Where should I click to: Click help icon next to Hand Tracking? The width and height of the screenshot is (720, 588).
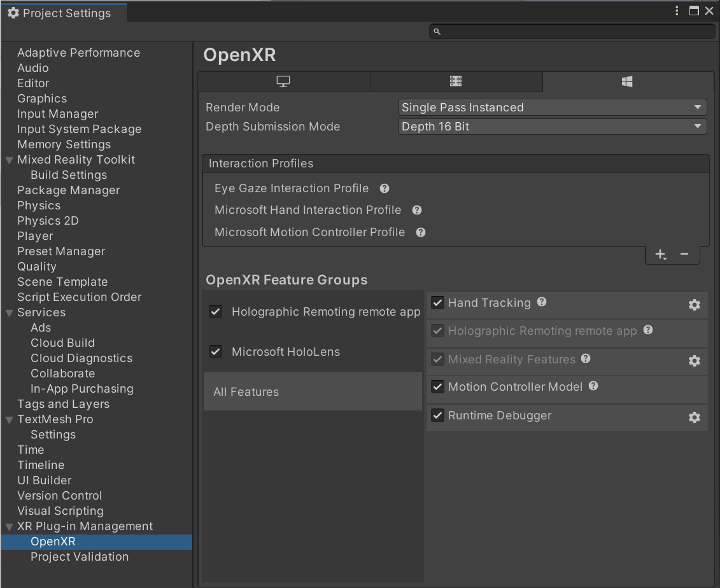click(x=542, y=302)
